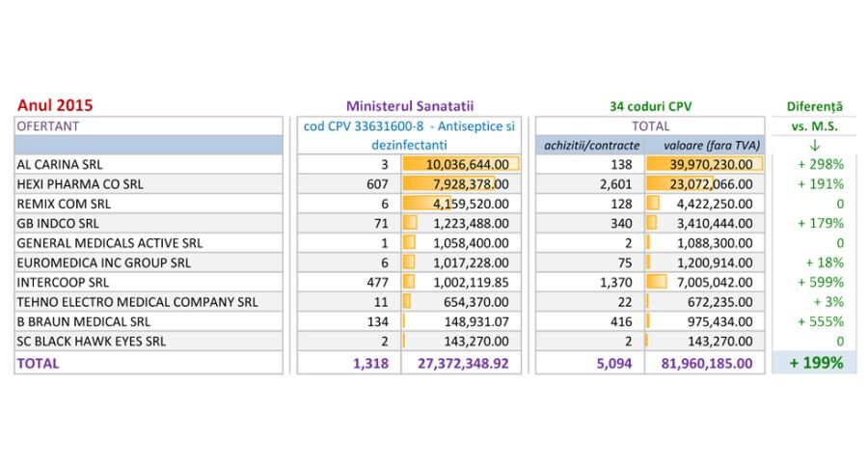Screen dimensions: 868x469
Task: Click the '+ 3%' difference value
Action: coord(828,302)
